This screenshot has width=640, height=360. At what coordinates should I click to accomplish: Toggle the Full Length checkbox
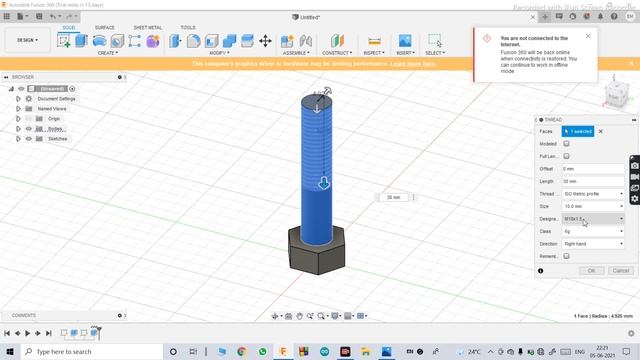(x=567, y=156)
